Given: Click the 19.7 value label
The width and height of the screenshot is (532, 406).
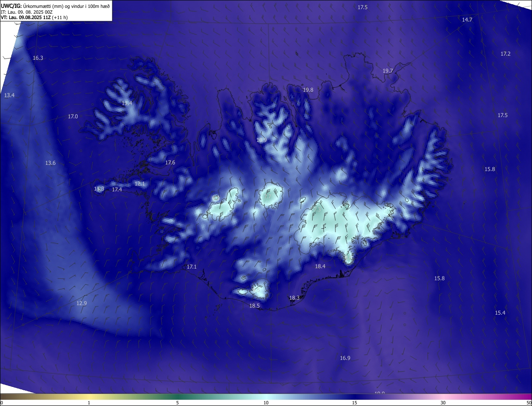Looking at the screenshot, I should pyautogui.click(x=388, y=71).
